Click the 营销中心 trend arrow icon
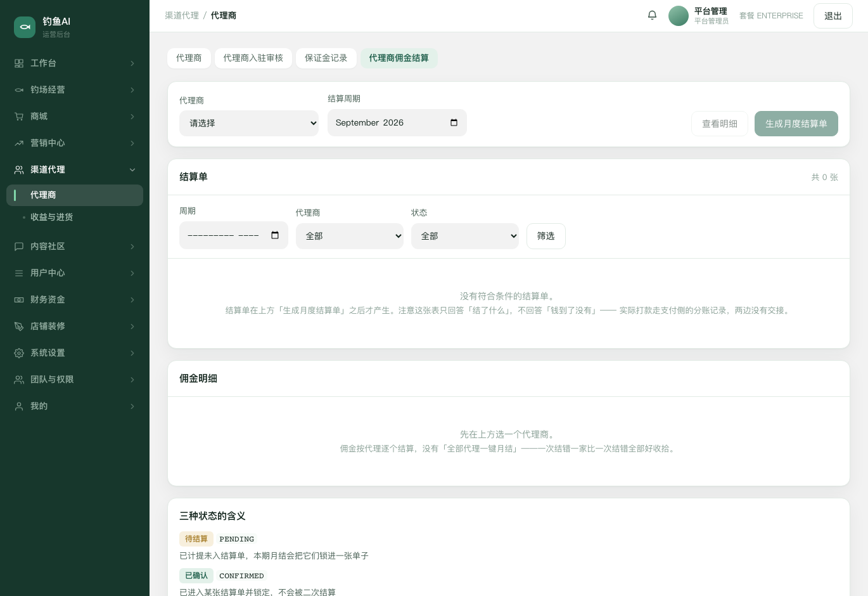The image size is (868, 596). tap(19, 143)
